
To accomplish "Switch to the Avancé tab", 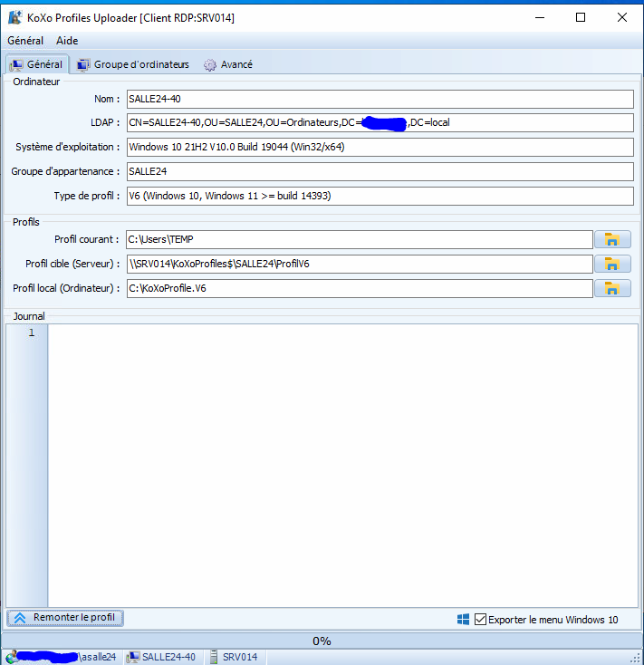I will click(x=228, y=64).
